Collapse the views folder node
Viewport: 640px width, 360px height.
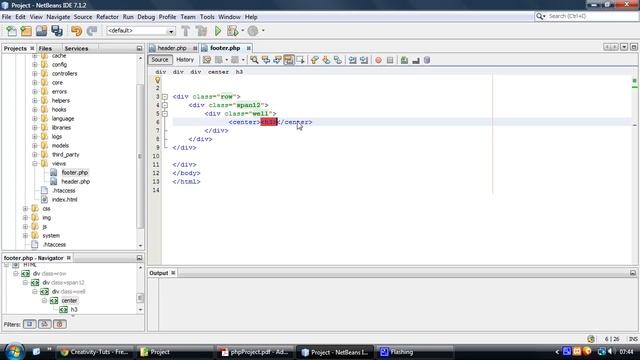click(x=35, y=163)
